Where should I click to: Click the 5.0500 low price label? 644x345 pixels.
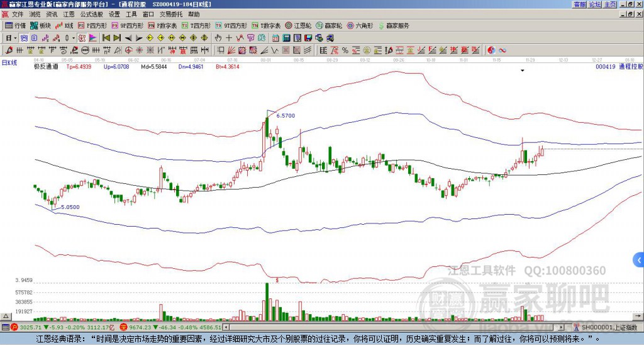tap(70, 207)
